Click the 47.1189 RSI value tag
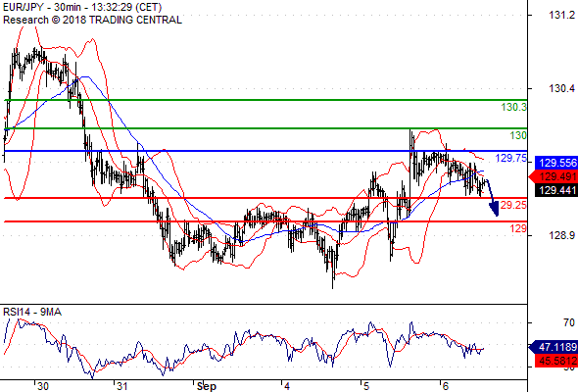 [553, 347]
